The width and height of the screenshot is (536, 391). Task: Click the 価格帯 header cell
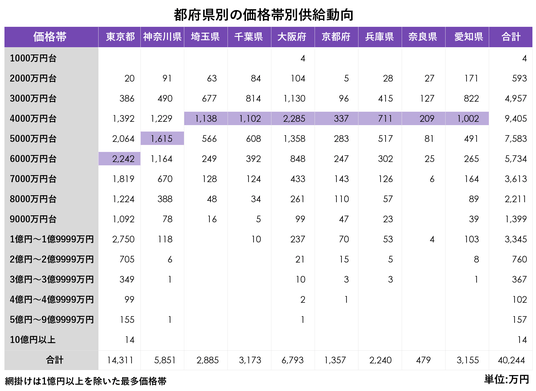(x=51, y=37)
